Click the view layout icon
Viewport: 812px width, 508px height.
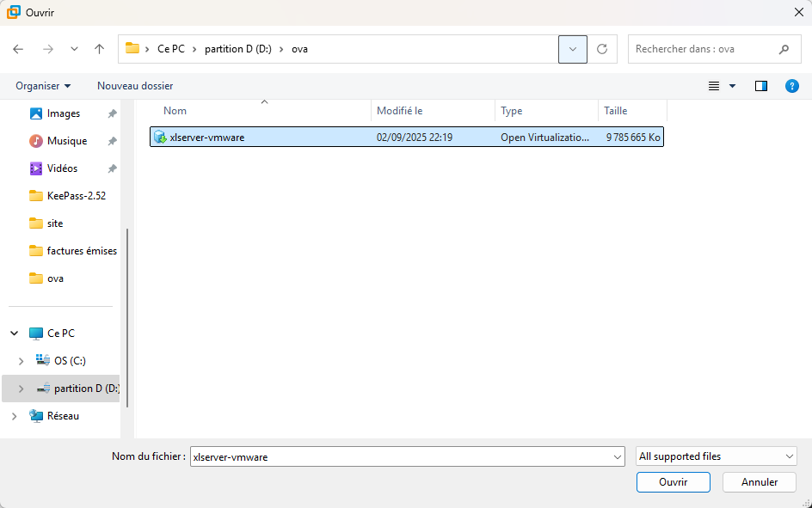coord(713,86)
